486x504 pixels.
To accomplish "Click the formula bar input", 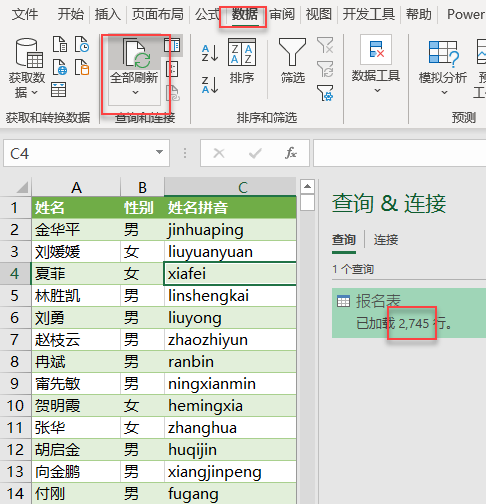I will coord(399,153).
